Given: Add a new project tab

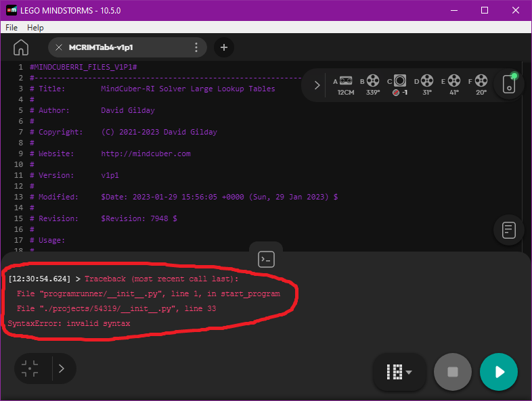Looking at the screenshot, I should [x=224, y=47].
